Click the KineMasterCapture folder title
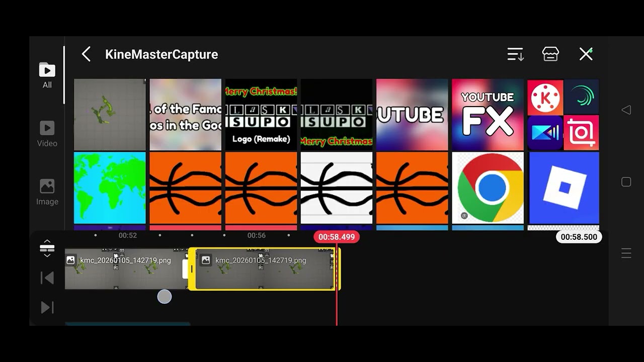Screen dimensions: 644x362 point(162,54)
